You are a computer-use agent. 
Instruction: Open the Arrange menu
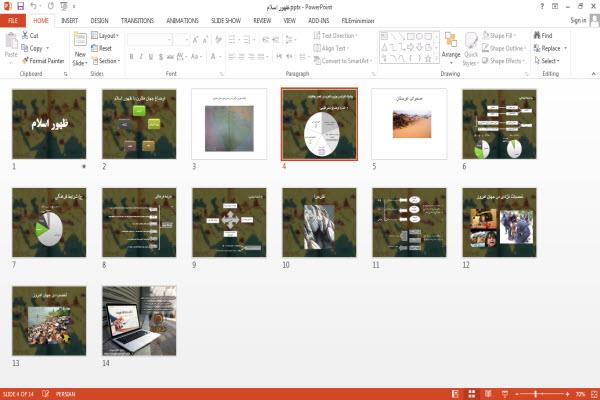(x=451, y=49)
